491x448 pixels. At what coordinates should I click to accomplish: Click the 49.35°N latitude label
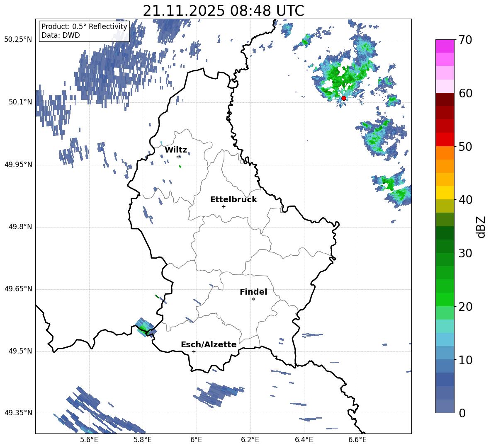click(18, 413)
